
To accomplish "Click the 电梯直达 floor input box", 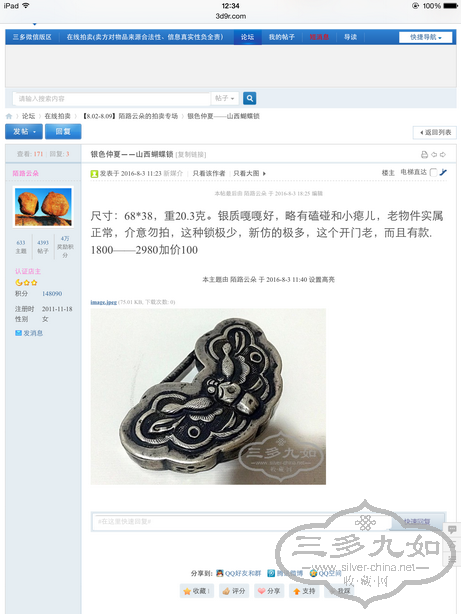I will point(433,173).
